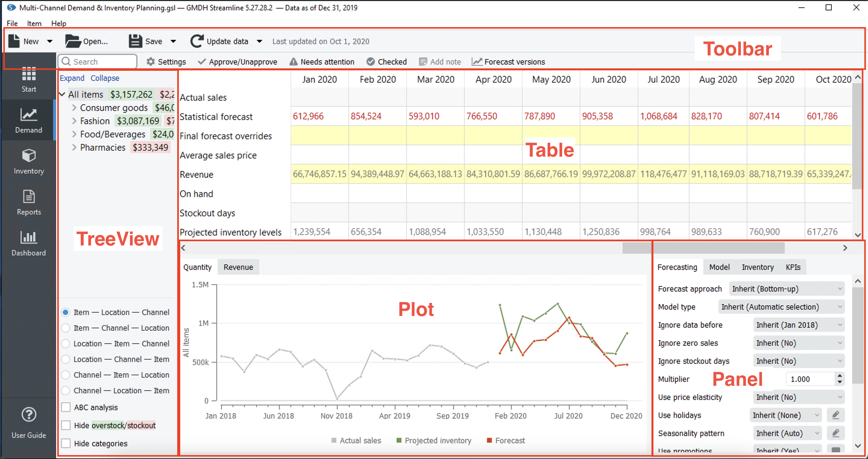Click the Start grid icon
Image resolution: width=868 pixels, height=459 pixels.
(29, 74)
